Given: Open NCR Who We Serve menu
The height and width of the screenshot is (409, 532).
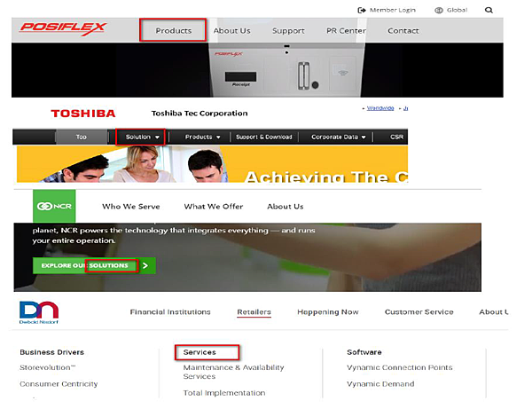Looking at the screenshot, I should [131, 207].
